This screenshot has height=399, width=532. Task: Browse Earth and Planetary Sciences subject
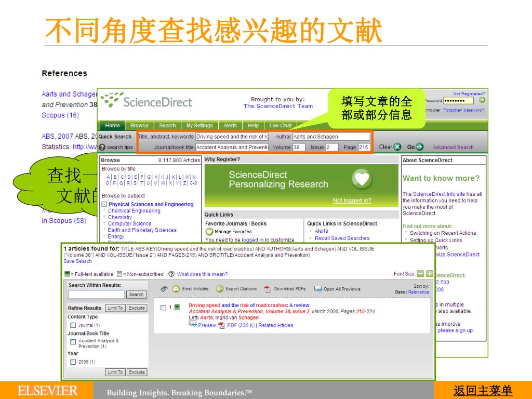142,230
